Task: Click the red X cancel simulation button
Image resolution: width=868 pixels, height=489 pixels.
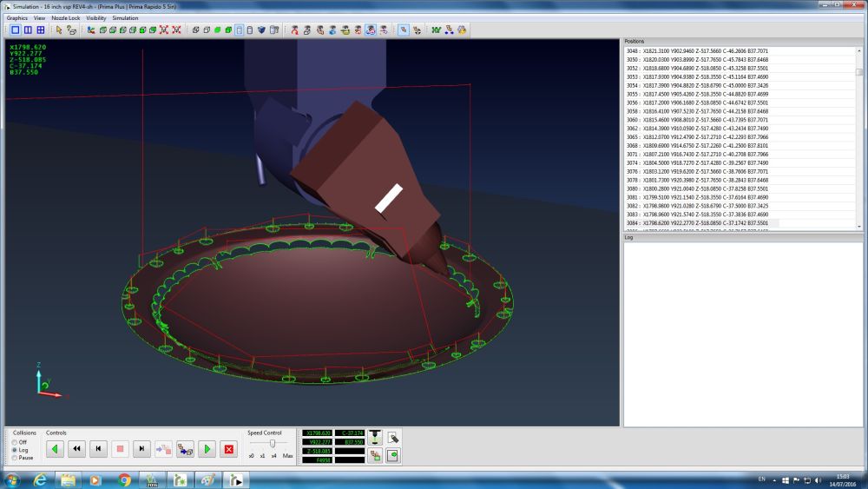Action: [229, 449]
